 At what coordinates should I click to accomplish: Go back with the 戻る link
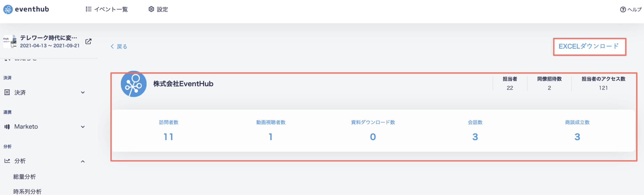[x=119, y=47]
